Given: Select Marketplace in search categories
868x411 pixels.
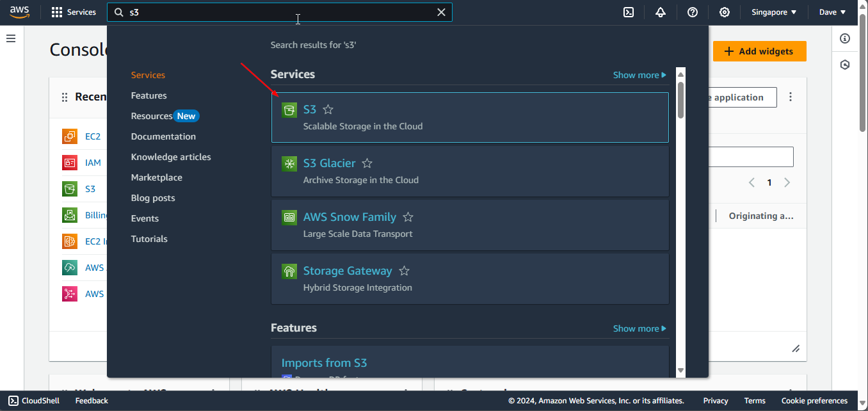Looking at the screenshot, I should pos(156,177).
